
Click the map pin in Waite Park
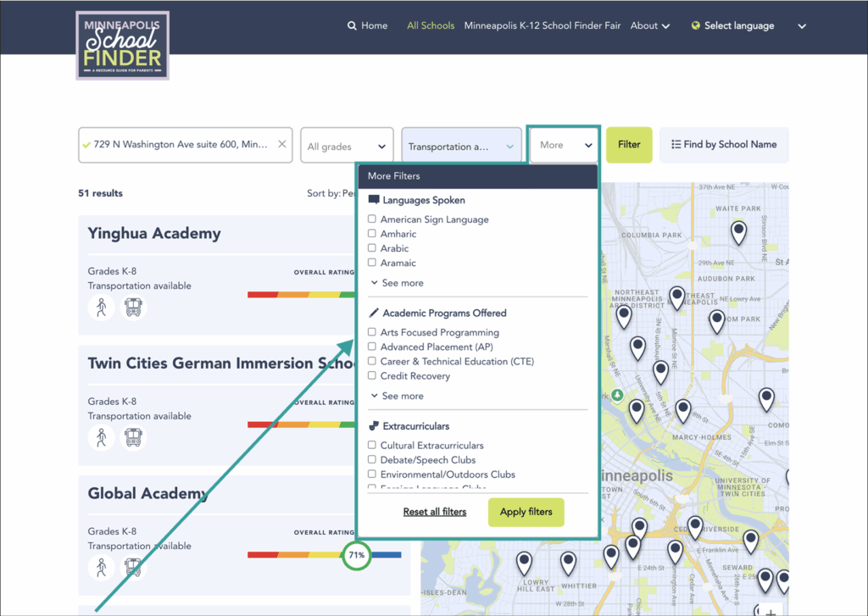coord(738,231)
